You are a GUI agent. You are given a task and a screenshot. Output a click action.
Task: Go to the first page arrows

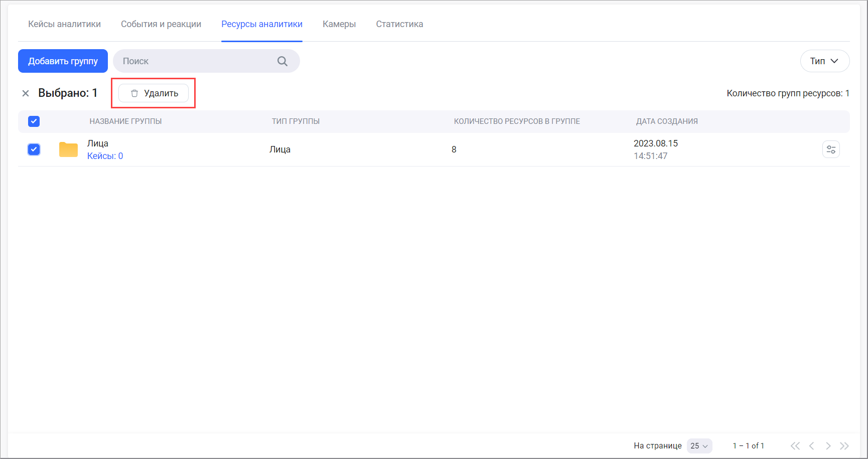(795, 445)
